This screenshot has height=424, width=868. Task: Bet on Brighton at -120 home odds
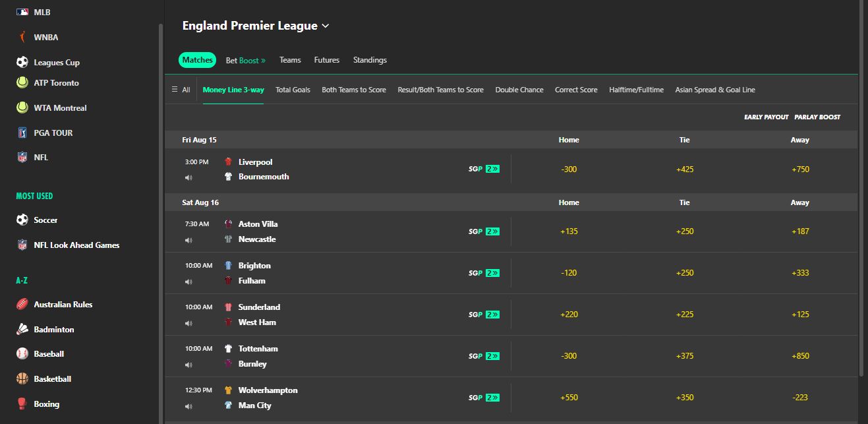(x=568, y=272)
